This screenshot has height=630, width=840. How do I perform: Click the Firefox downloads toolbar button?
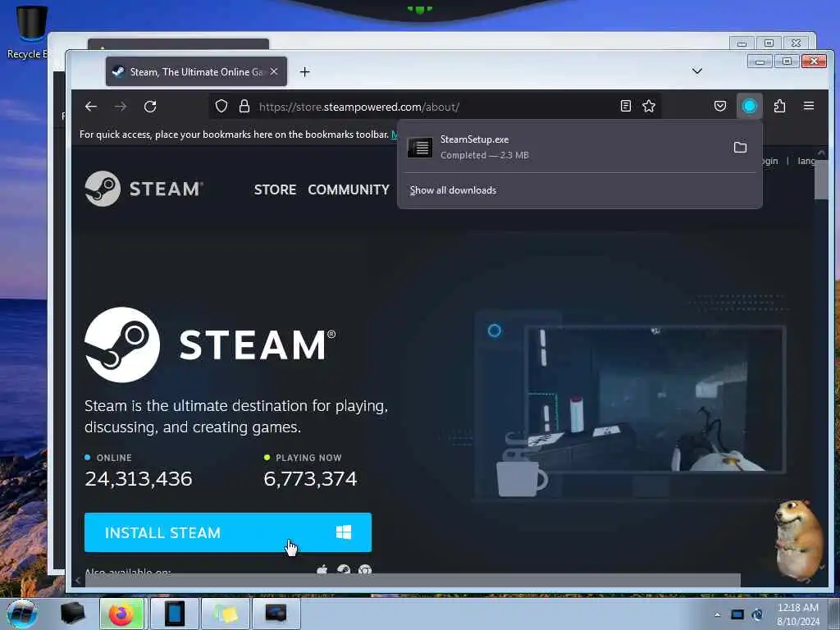[750, 106]
